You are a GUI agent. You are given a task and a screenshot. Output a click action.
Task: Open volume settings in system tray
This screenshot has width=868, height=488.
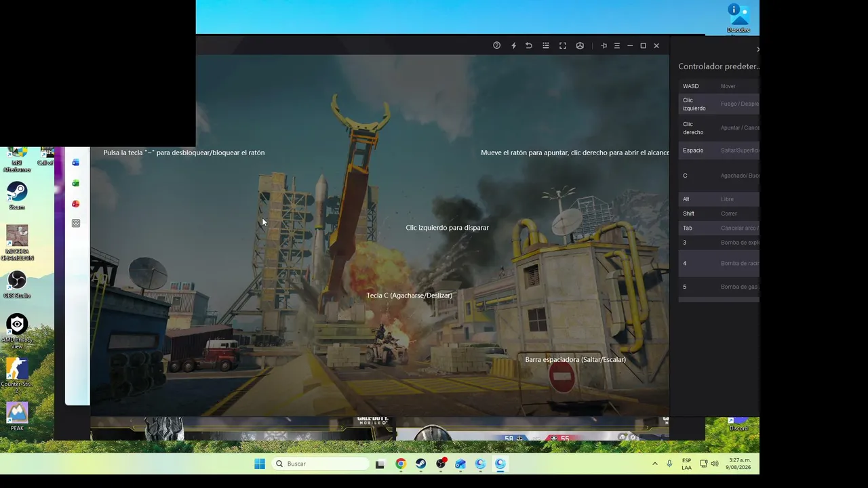tap(715, 464)
